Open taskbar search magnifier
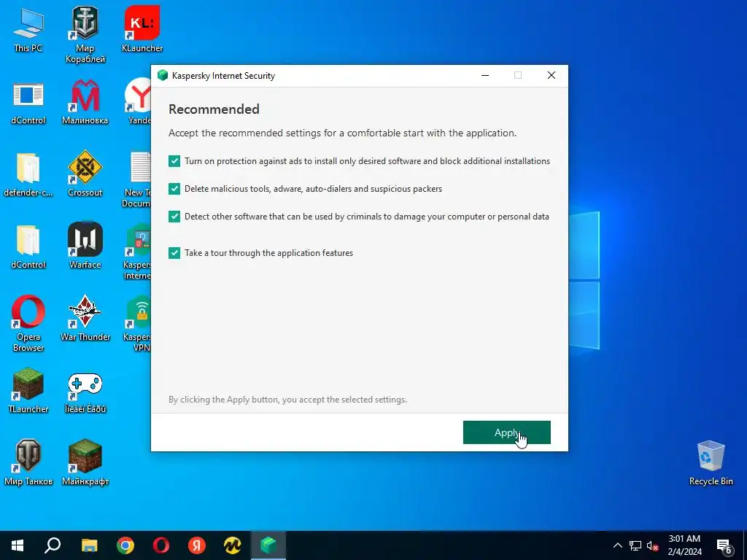 pos(53,545)
